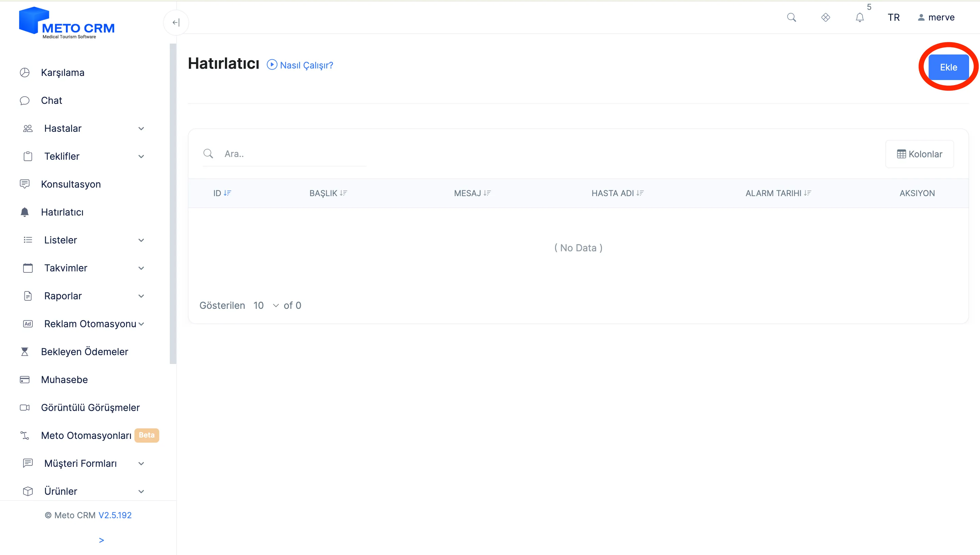Click the > arrow at sidebar bottom

click(101, 540)
